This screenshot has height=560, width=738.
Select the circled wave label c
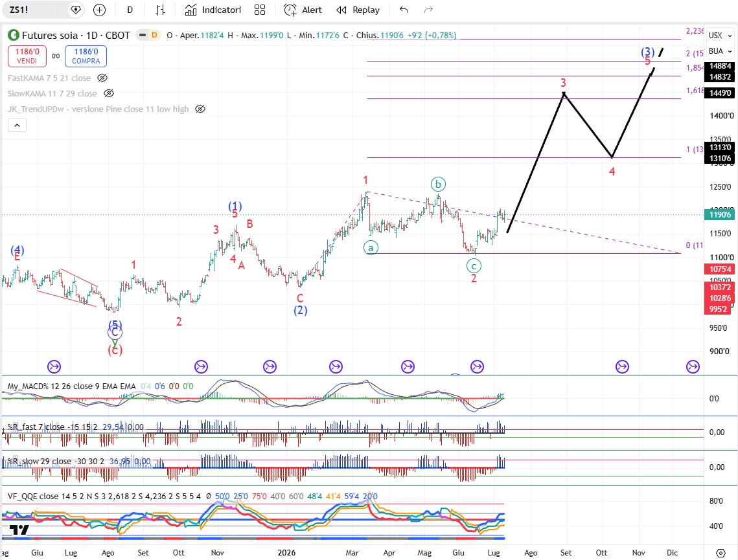(x=474, y=266)
